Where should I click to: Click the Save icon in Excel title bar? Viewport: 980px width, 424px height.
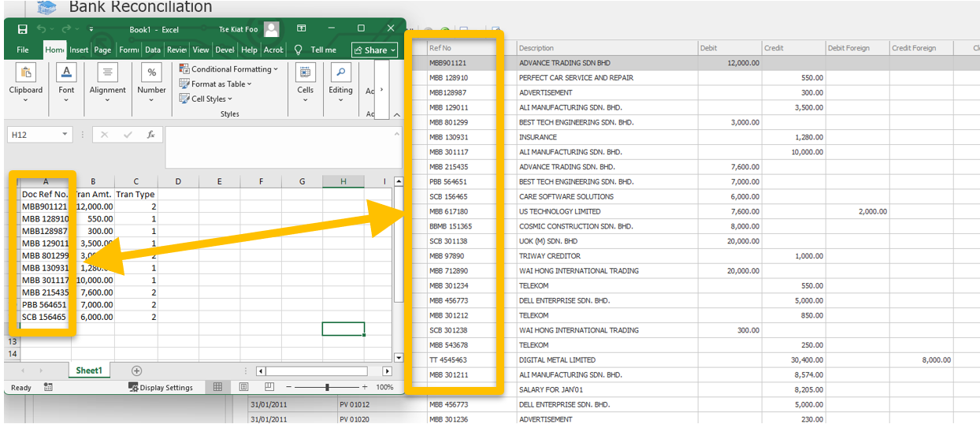click(x=22, y=29)
